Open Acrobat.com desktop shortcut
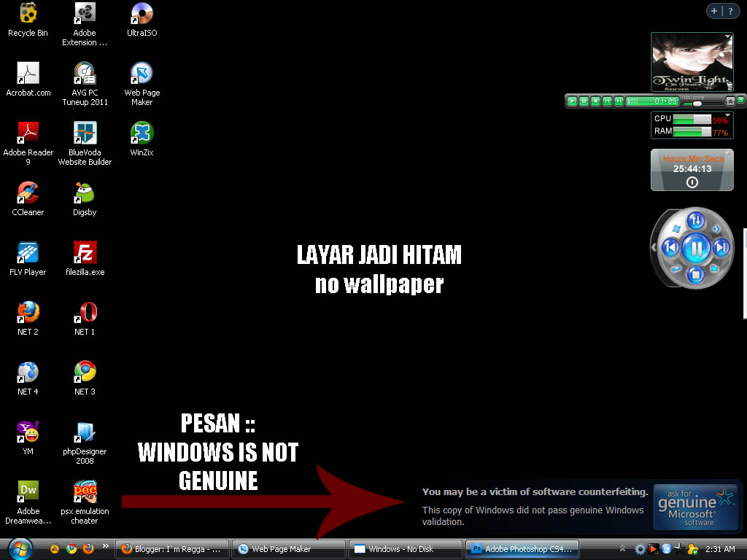Viewport: 747px width, 560px height. [x=28, y=79]
